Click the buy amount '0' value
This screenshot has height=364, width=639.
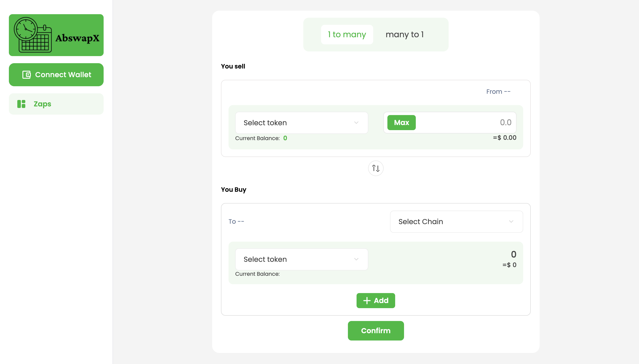[x=513, y=254]
